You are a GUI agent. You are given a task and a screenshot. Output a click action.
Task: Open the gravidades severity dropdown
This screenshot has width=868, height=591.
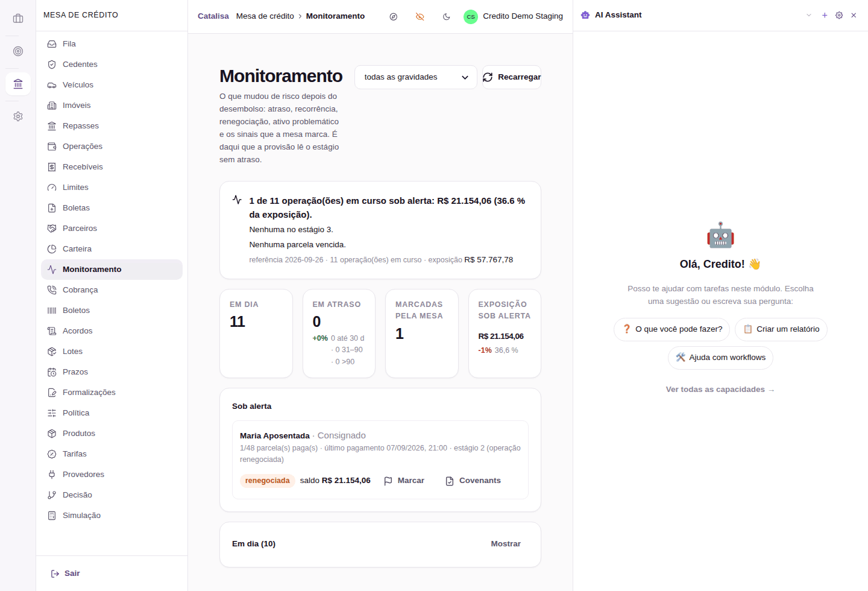click(x=416, y=77)
